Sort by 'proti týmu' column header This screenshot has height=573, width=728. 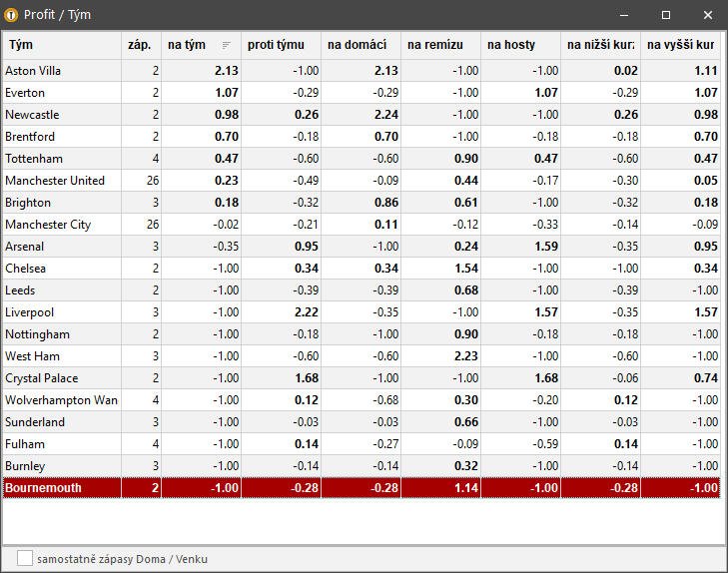click(280, 45)
